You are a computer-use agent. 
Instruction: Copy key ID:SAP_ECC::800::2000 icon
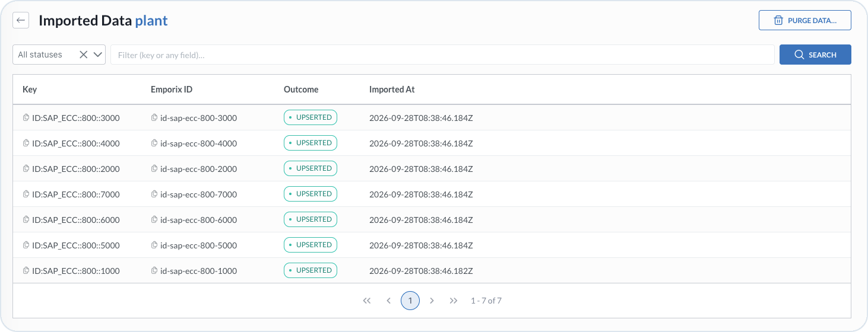(26, 169)
